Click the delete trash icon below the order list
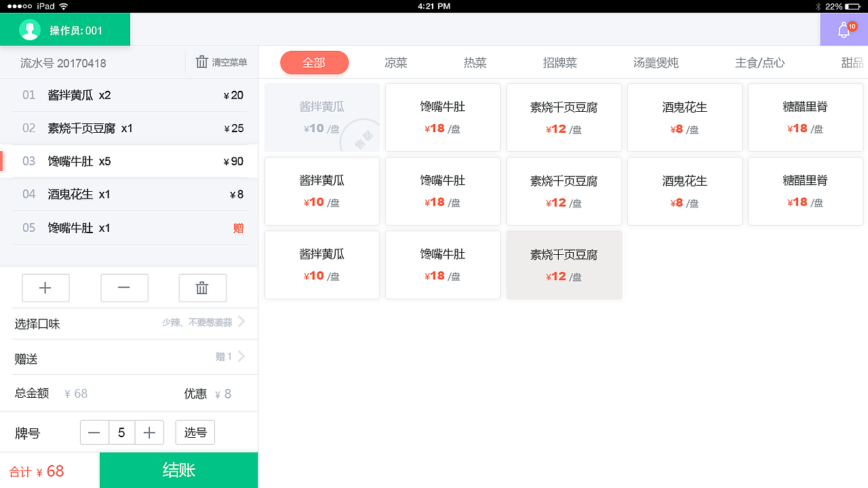This screenshot has width=868, height=488. (202, 287)
